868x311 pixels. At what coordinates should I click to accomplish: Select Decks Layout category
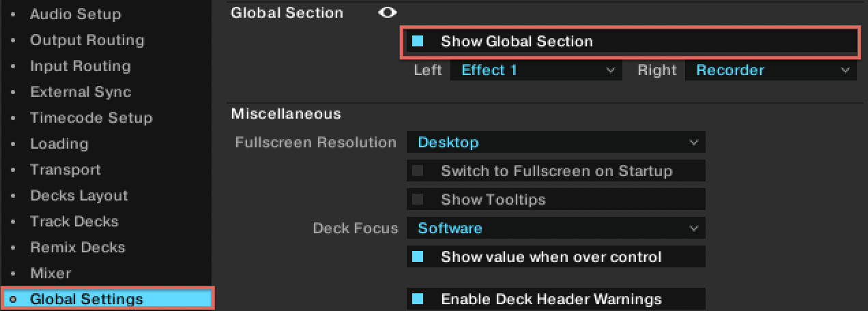pos(79,196)
